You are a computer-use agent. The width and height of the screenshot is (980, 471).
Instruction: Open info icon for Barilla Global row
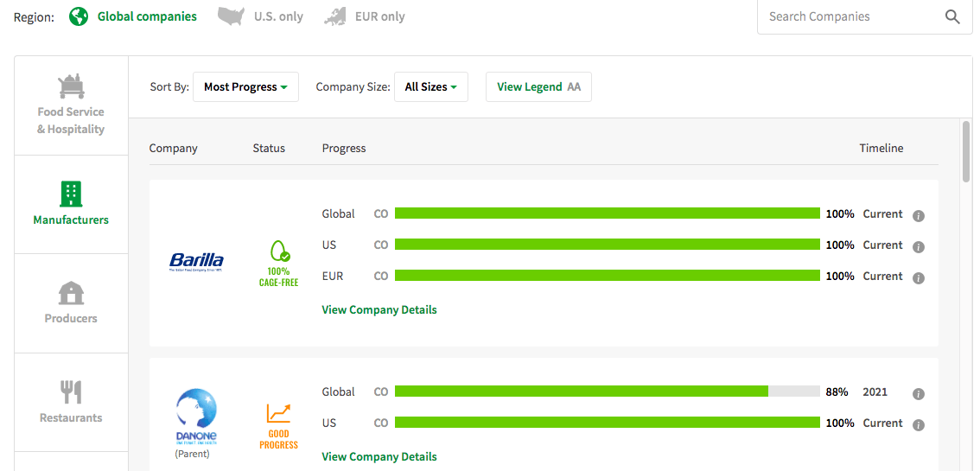918,216
